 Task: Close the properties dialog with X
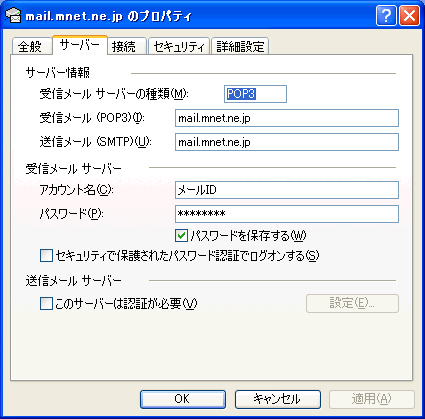[x=409, y=16]
